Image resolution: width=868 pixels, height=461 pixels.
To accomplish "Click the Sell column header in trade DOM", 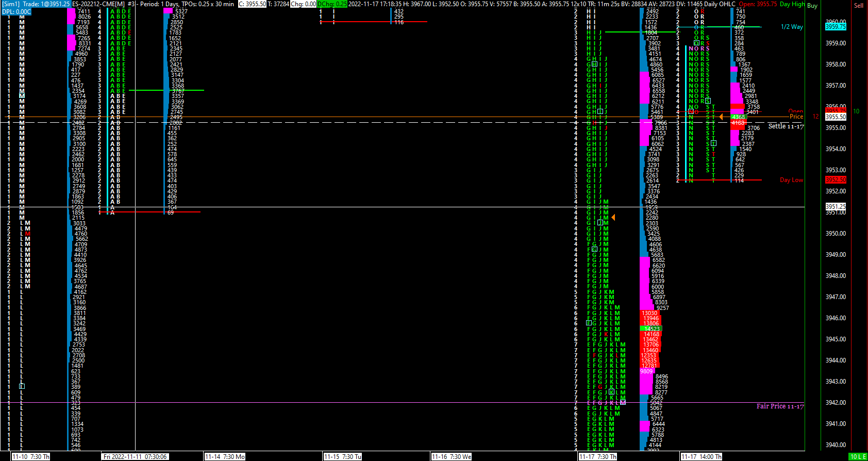I will click(859, 6).
